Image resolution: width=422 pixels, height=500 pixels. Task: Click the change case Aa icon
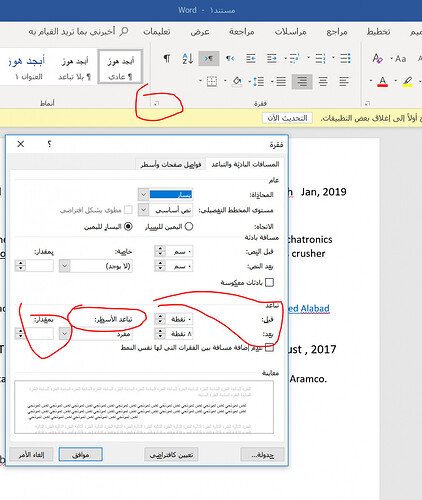(400, 59)
